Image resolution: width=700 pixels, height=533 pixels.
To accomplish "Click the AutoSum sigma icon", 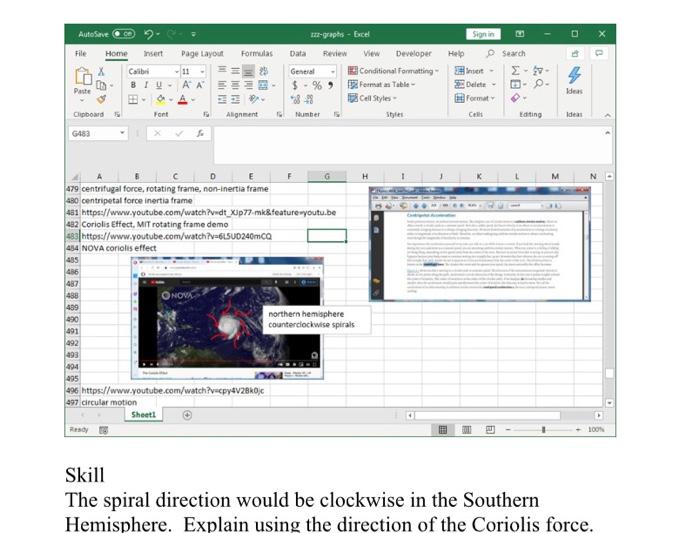I will click(515, 71).
